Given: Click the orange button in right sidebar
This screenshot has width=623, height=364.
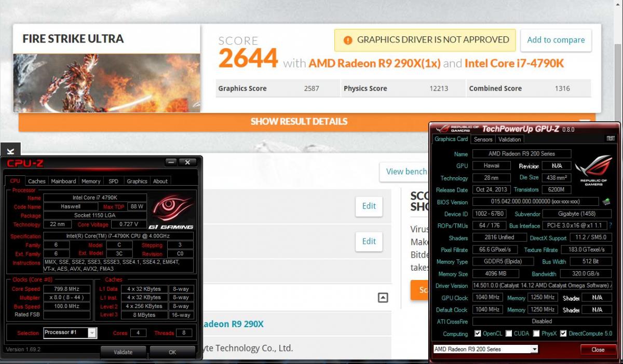Looking at the screenshot, I should tap(420, 290).
